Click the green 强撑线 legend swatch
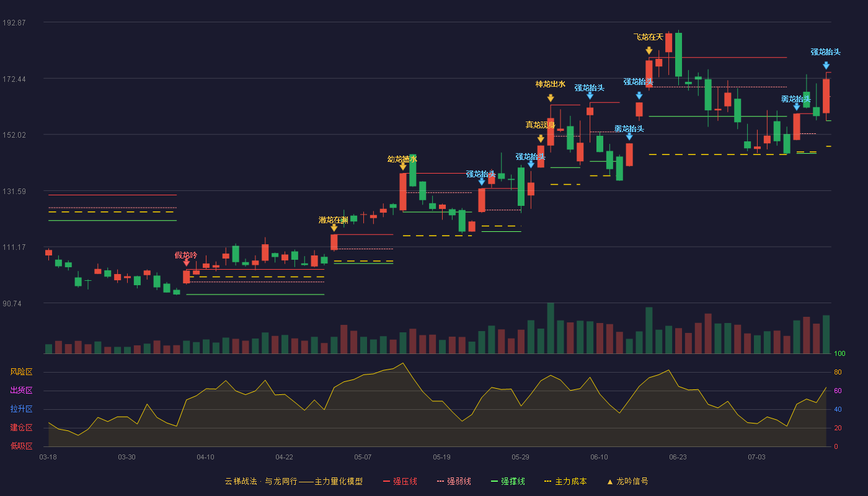This screenshot has width=868, height=496. 494,481
